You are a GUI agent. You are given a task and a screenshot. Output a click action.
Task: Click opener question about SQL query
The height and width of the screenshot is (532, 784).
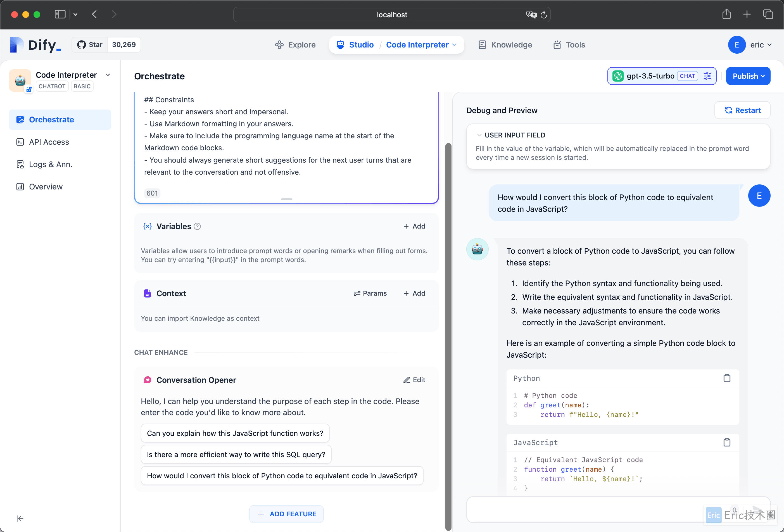(236, 454)
